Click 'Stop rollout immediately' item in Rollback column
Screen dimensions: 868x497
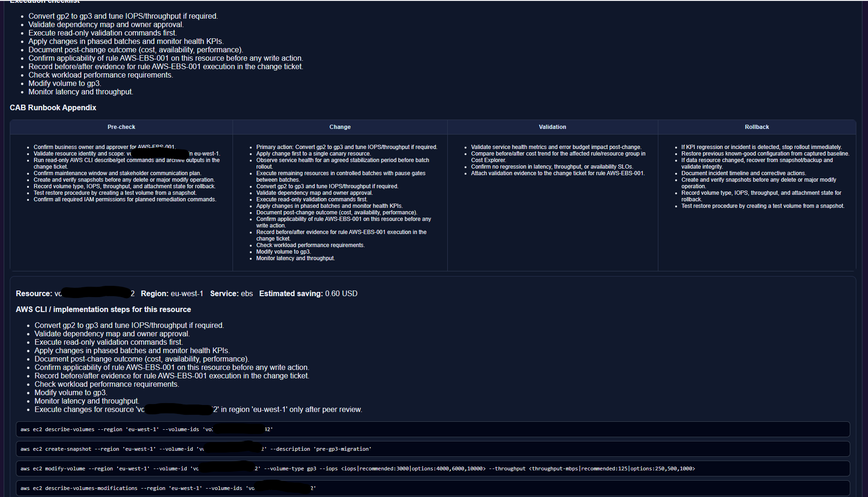tap(761, 147)
